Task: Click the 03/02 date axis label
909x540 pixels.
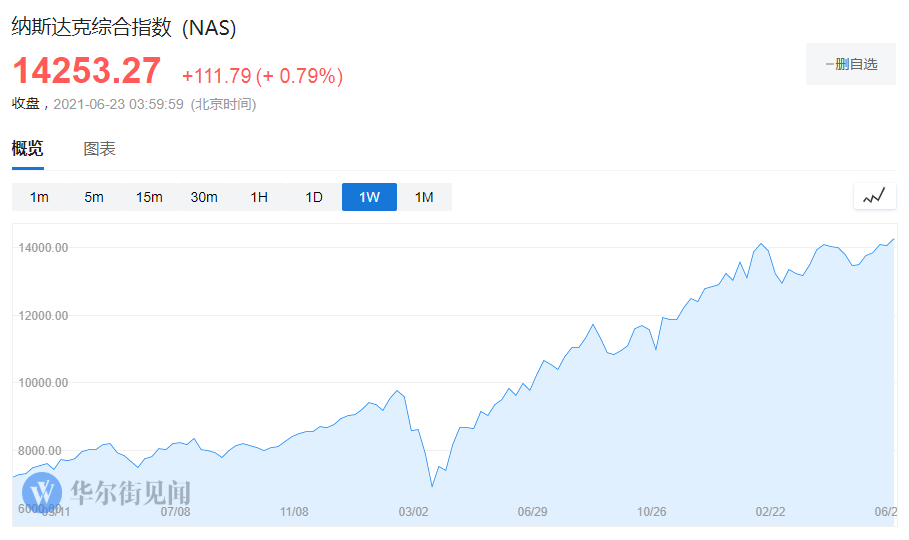Action: 413,512
